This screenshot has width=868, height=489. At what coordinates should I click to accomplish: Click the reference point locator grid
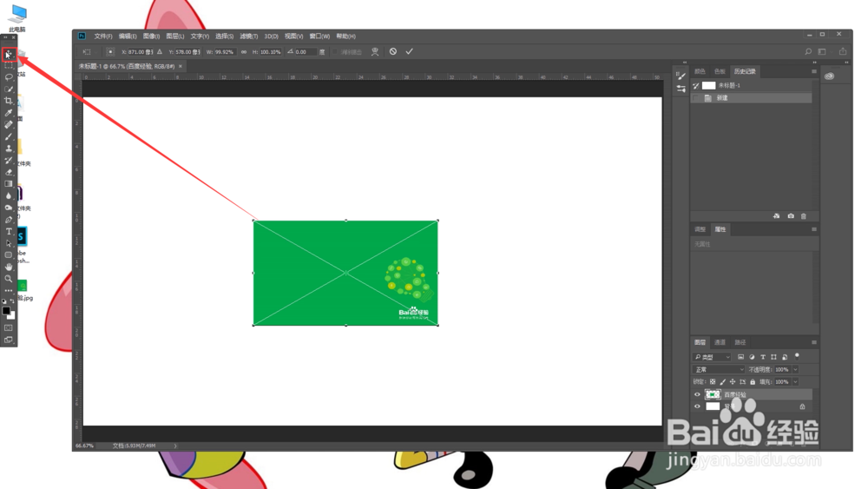coord(110,51)
